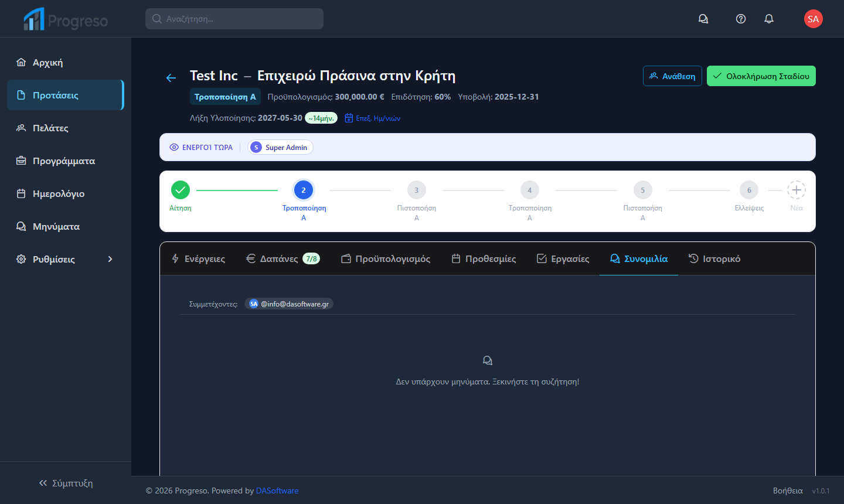Open the help question mark icon

click(741, 19)
